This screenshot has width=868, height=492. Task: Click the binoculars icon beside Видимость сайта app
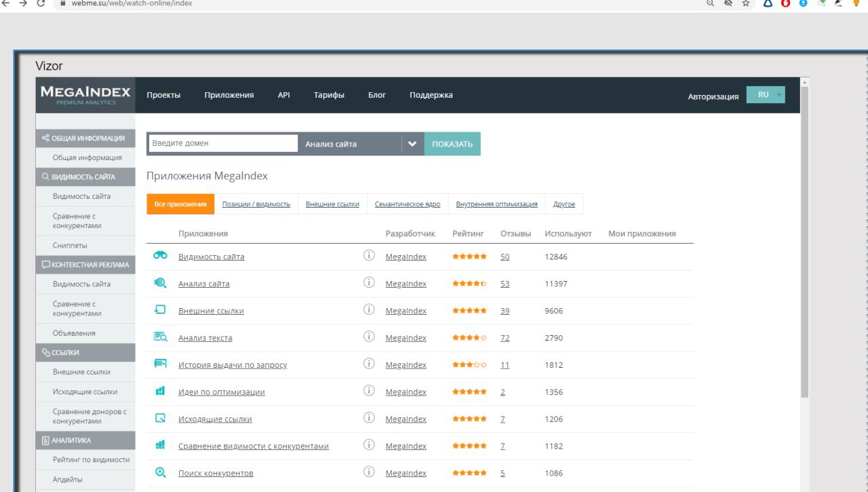[x=161, y=255]
